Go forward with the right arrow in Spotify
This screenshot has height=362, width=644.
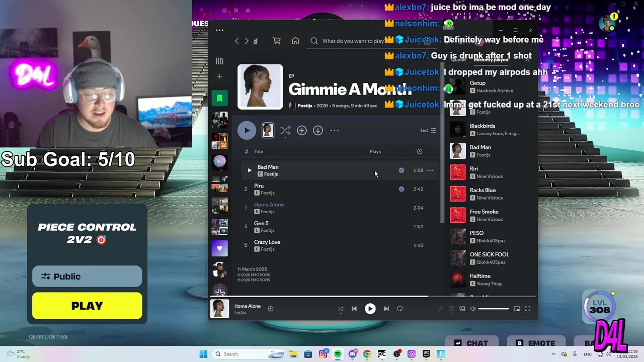247,41
